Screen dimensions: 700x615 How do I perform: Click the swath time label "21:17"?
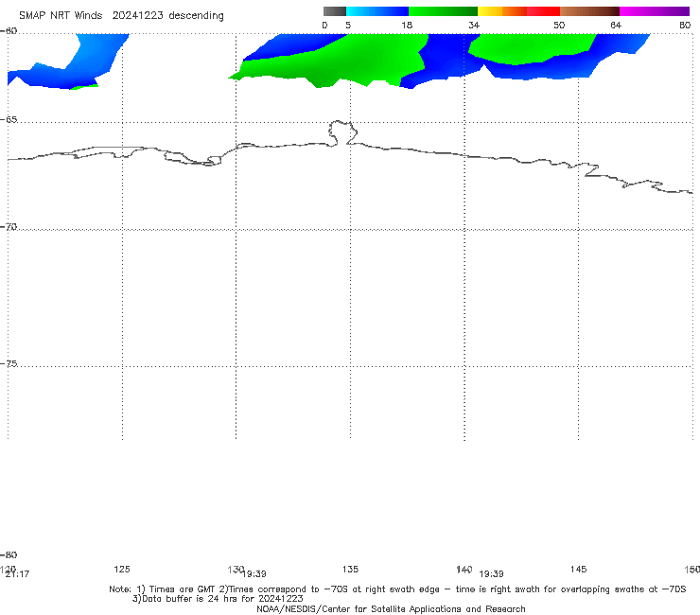(17, 574)
